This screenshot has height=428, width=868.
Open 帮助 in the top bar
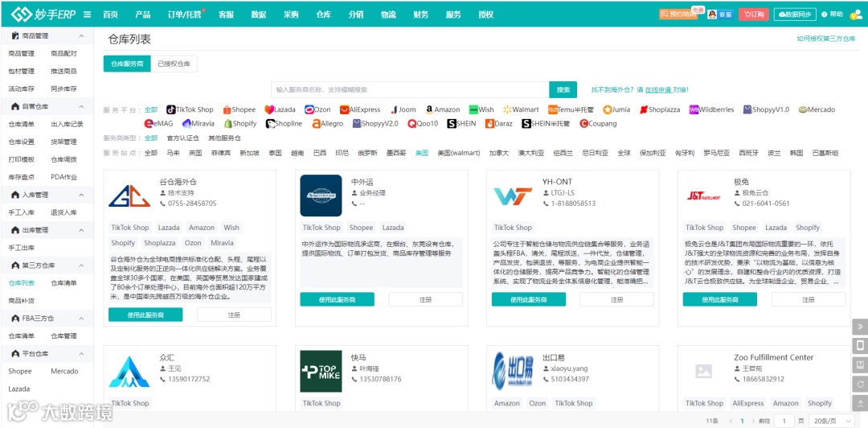tap(832, 14)
